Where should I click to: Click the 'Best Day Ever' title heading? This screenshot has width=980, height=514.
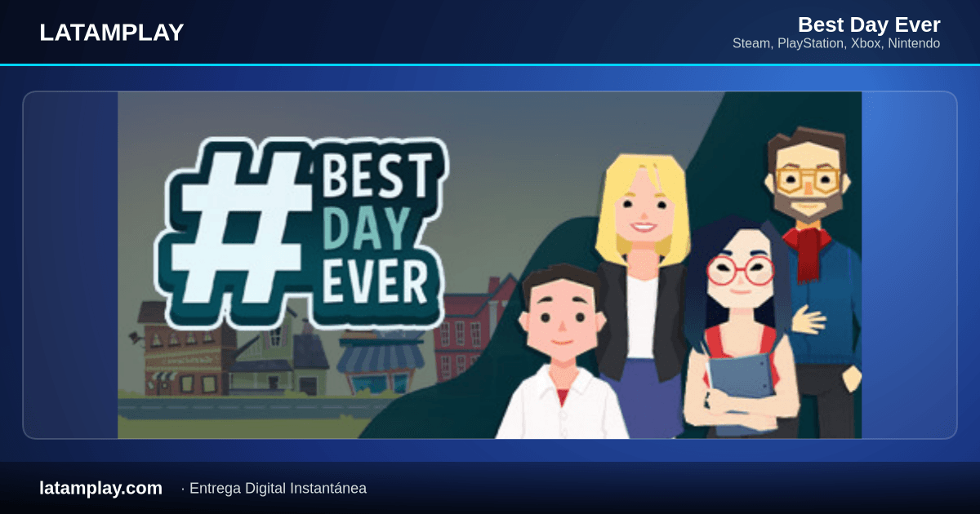[x=869, y=24]
